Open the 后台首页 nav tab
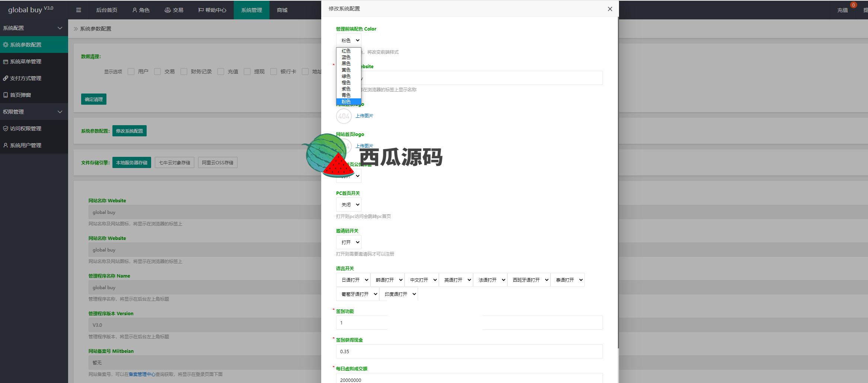Viewport: 868px width, 383px height. click(x=107, y=10)
